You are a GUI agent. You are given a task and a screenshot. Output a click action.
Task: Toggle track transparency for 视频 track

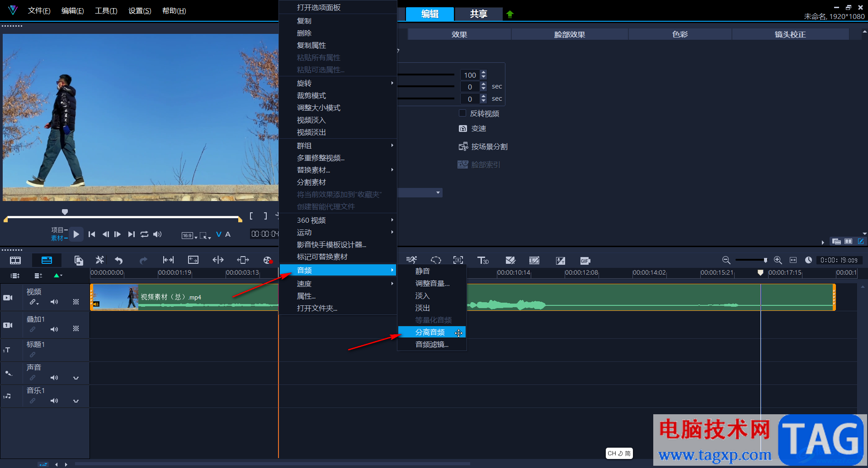pyautogui.click(x=76, y=302)
